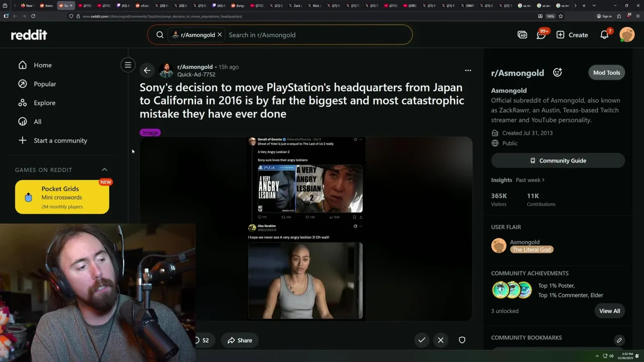Go to Popular in the sidebar
This screenshot has width=644, height=362.
tap(45, 84)
